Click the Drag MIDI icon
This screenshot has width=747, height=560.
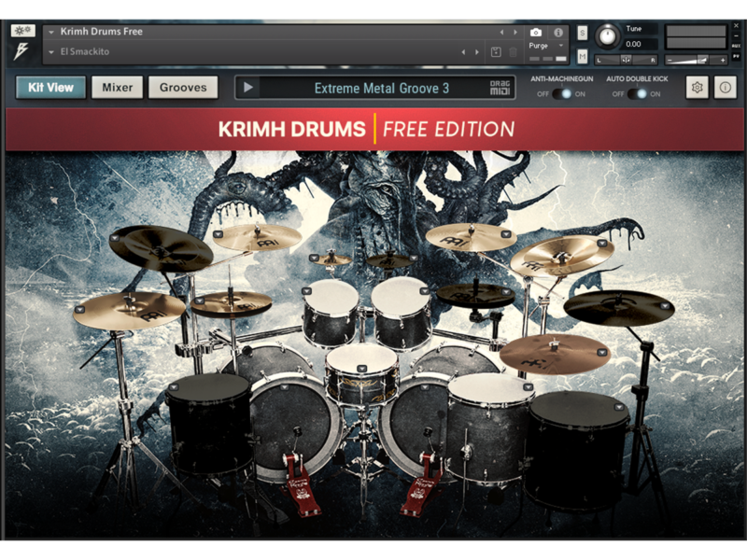click(x=500, y=88)
